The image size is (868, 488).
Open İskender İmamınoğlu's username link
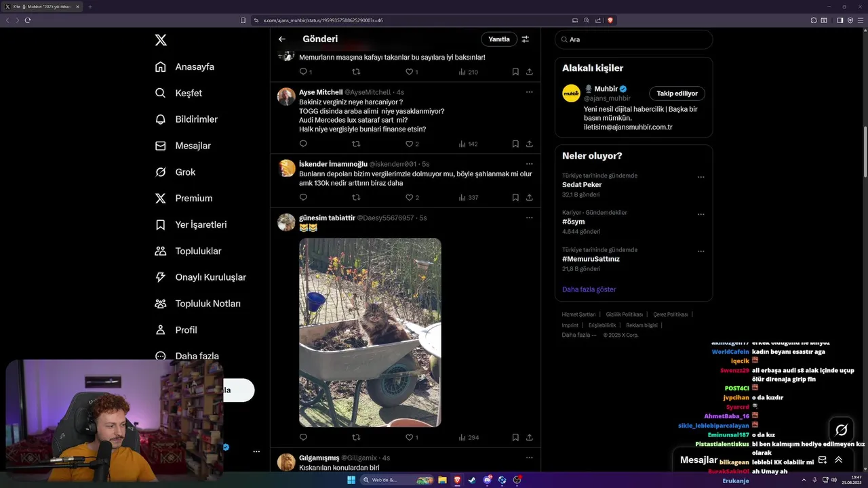coord(393,164)
